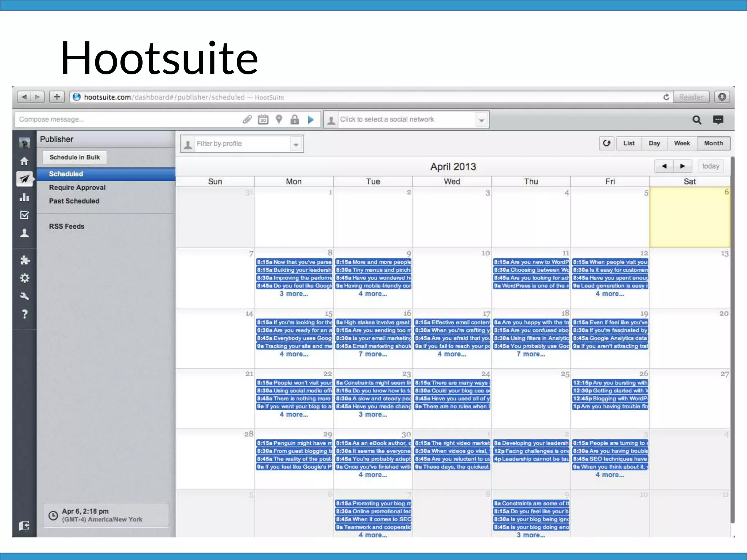Open '9a WordPress is one of the' post
Image resolution: width=747 pixels, height=560 pixels.
click(531, 286)
